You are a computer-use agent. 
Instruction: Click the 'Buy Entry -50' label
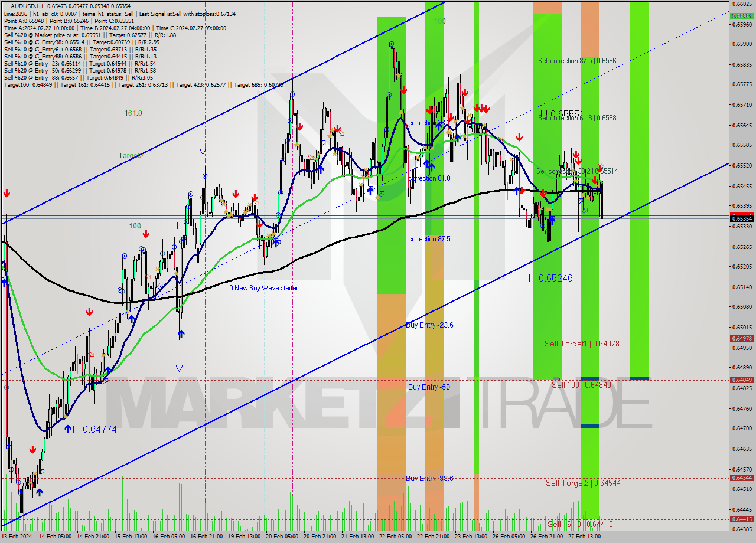[x=429, y=387]
